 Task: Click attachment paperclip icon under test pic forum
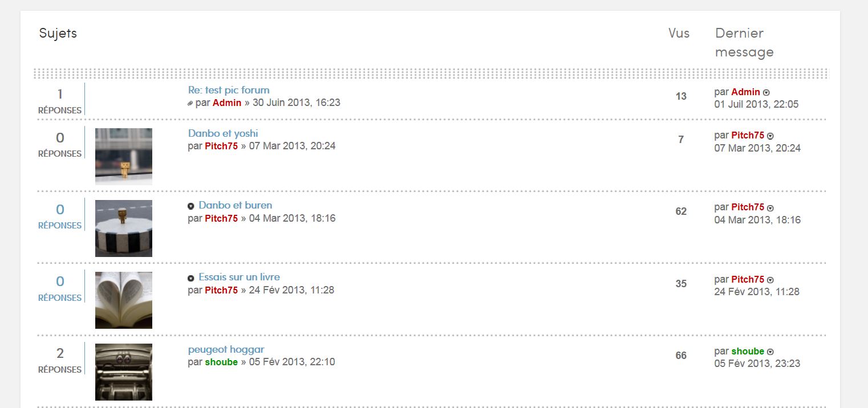(190, 103)
